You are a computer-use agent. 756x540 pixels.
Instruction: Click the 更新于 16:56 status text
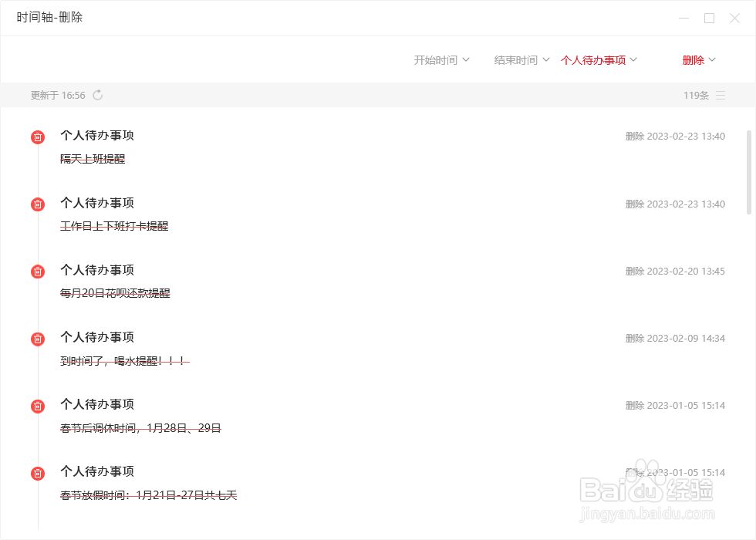[58, 95]
